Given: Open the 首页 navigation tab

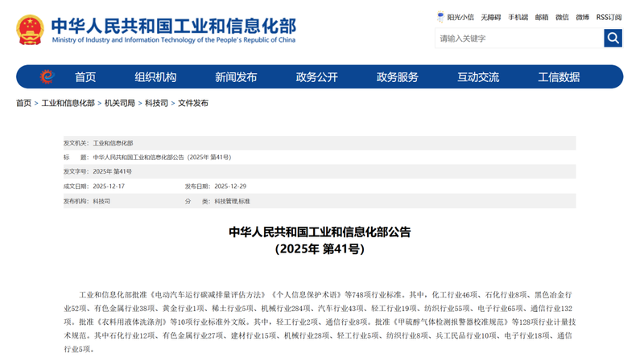Looking at the screenshot, I should click(85, 77).
